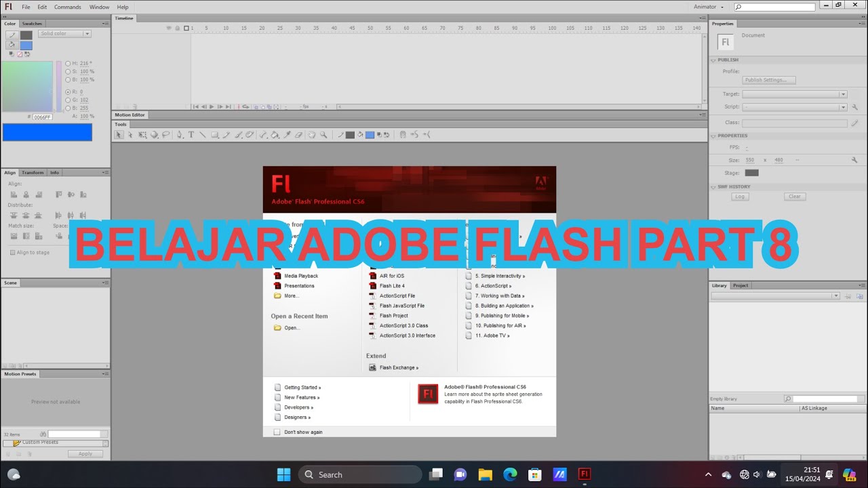868x488 pixels.
Task: Open the Window menu
Action: click(99, 7)
